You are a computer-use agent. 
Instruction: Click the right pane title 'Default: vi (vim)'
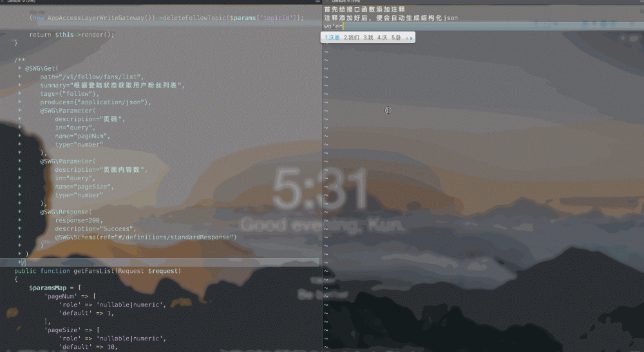pos(346,1)
